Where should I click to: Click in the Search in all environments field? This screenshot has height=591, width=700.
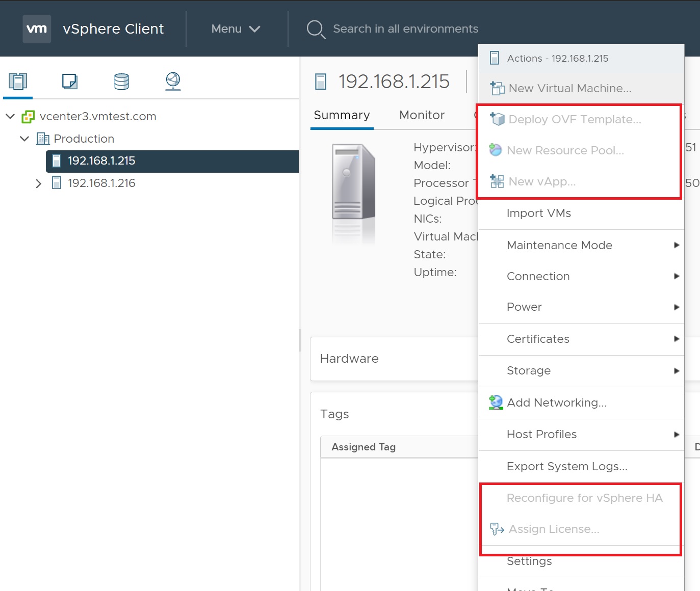click(x=406, y=29)
